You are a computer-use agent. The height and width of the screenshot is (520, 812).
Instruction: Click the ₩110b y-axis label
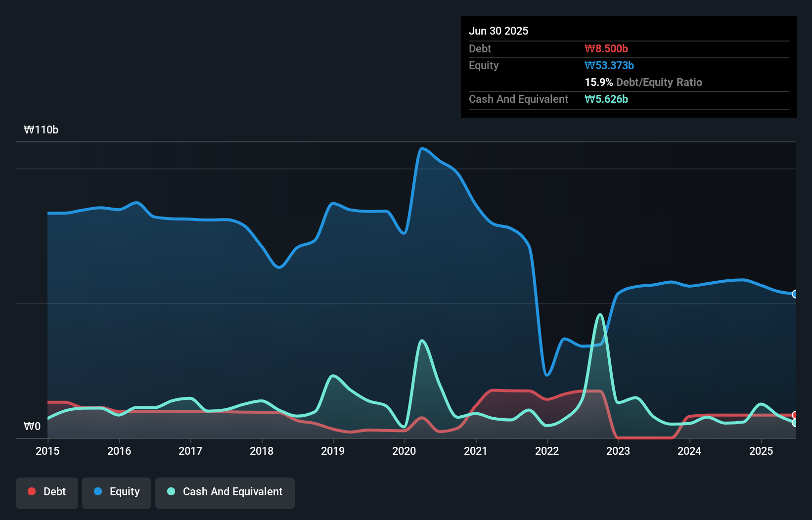pos(41,130)
